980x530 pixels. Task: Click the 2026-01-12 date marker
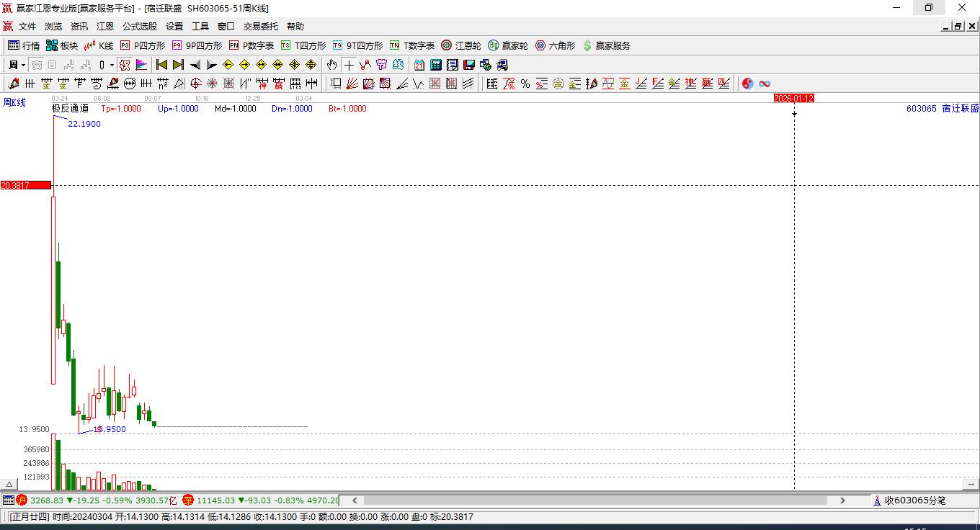794,98
